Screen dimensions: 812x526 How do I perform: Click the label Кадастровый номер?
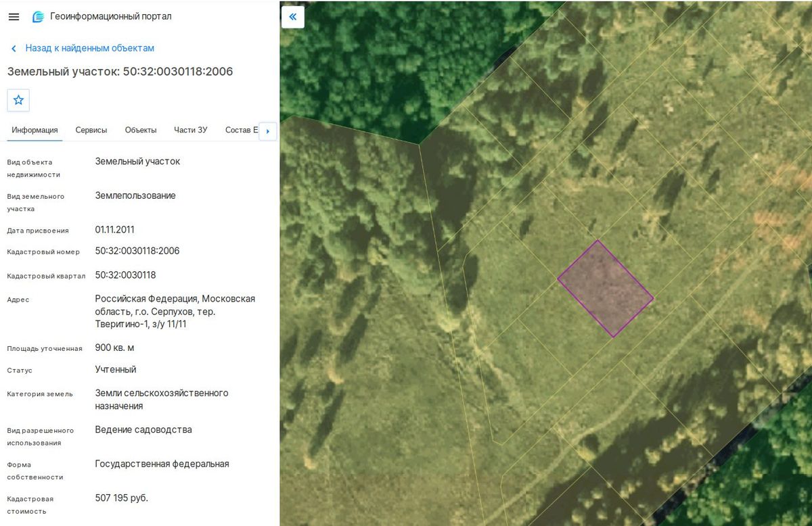pyautogui.click(x=43, y=252)
